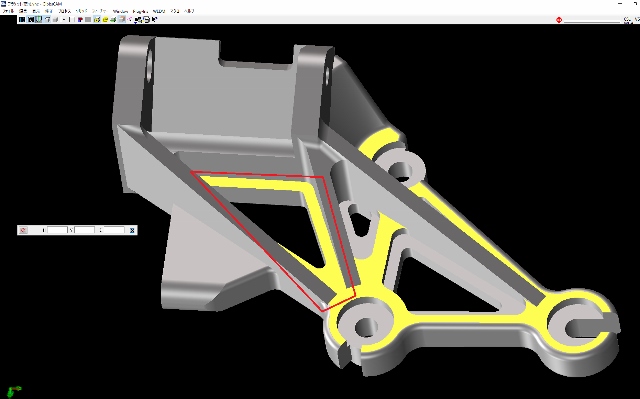Image resolution: width=640 pixels, height=399 pixels.
Task: Click the red icon on coordinate bar
Action: [23, 230]
